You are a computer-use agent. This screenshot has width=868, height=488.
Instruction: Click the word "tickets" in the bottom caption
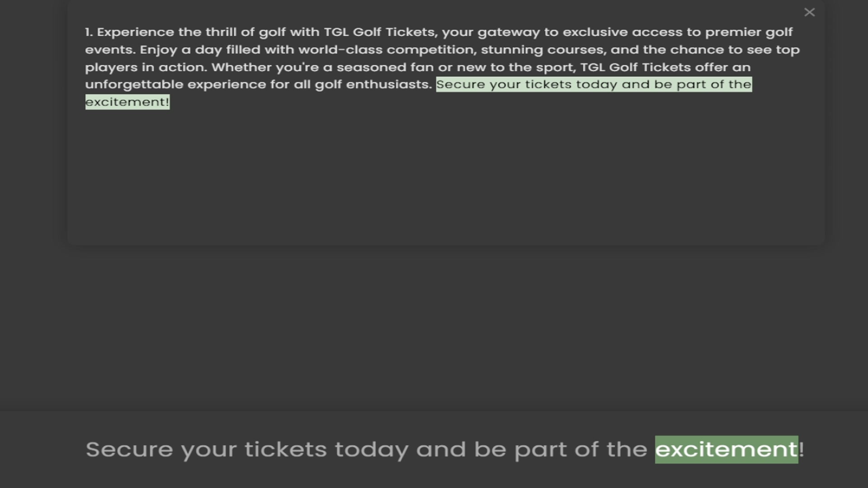285,449
